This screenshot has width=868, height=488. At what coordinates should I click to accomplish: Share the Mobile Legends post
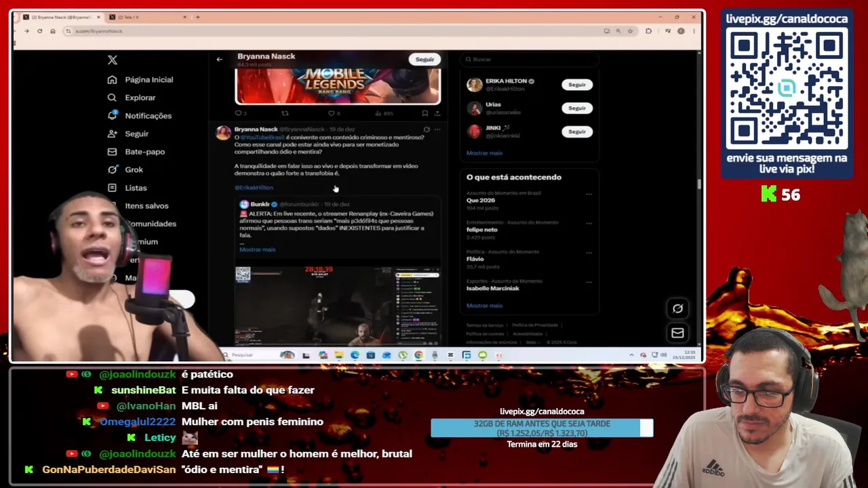click(437, 113)
